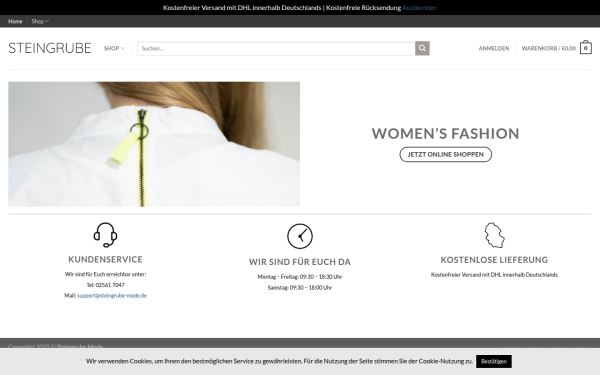Click the white jacket zipper banner image

point(154,144)
